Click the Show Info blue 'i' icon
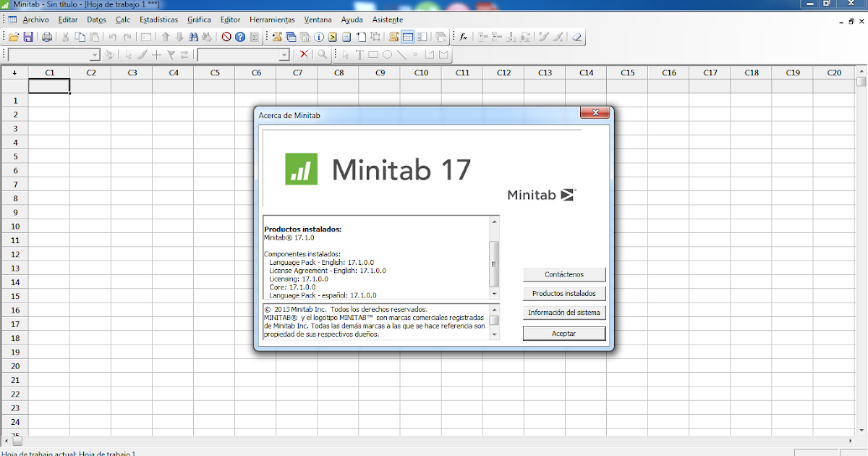 (x=319, y=37)
